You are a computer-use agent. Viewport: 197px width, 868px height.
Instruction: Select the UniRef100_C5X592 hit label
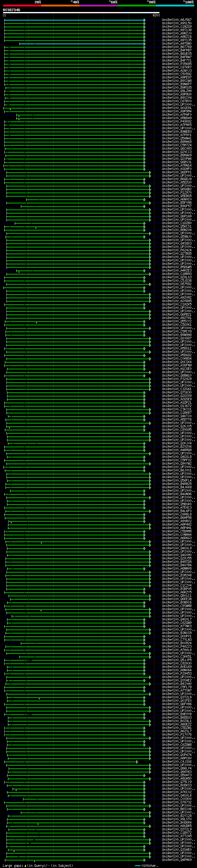[x=177, y=74]
